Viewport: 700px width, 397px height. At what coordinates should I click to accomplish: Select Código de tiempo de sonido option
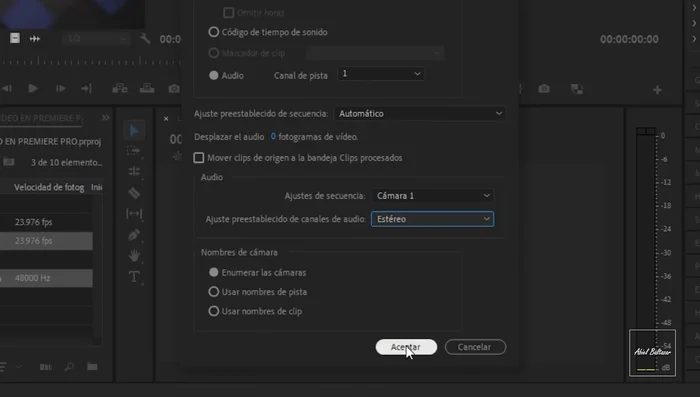click(x=214, y=32)
